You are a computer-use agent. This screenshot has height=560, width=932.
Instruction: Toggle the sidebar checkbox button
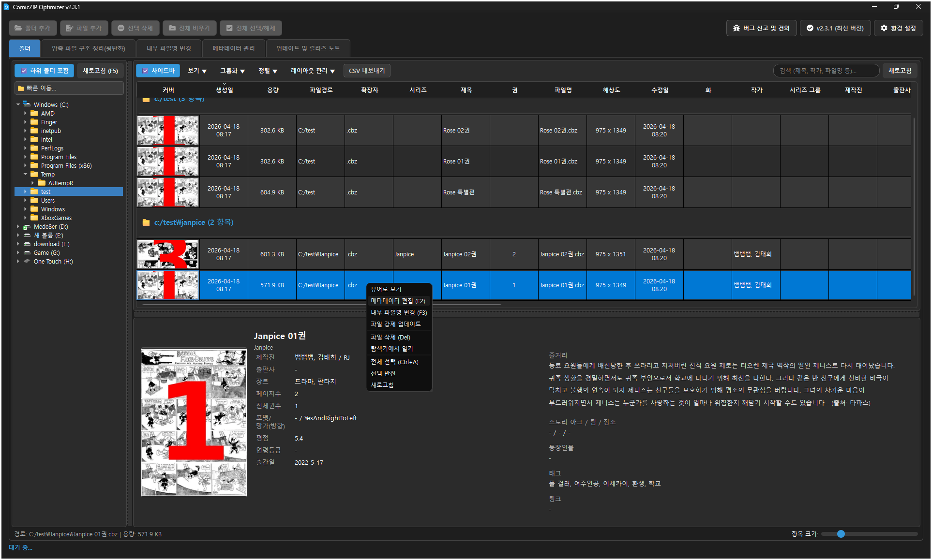point(145,71)
